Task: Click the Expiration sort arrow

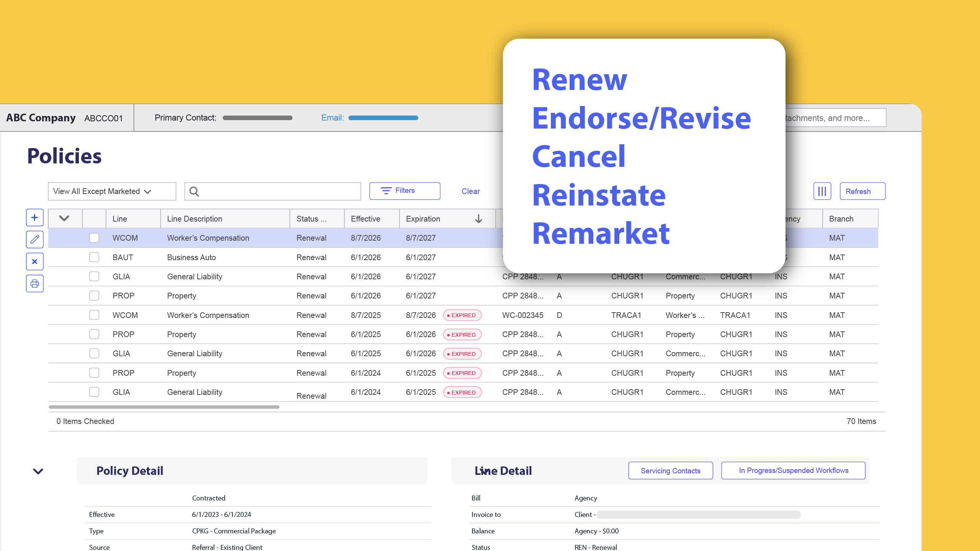Action: 479,219
